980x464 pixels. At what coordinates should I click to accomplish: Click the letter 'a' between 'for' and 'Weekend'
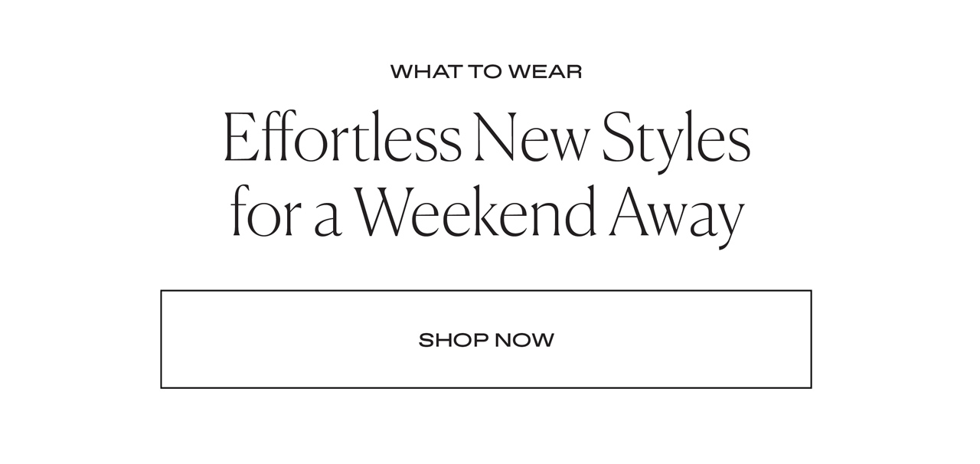click(327, 221)
